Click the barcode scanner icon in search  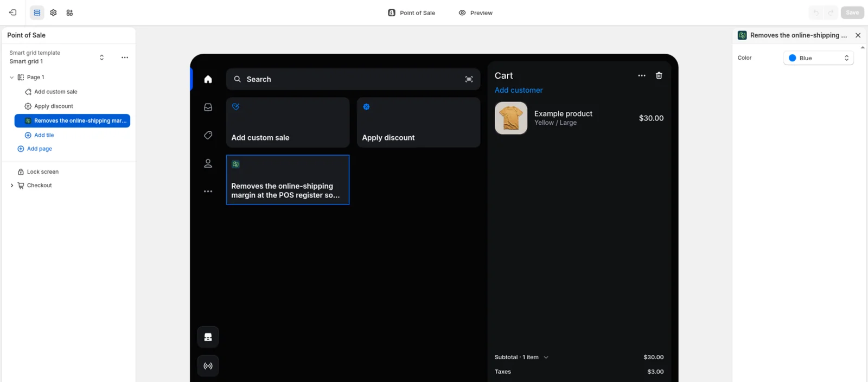469,79
